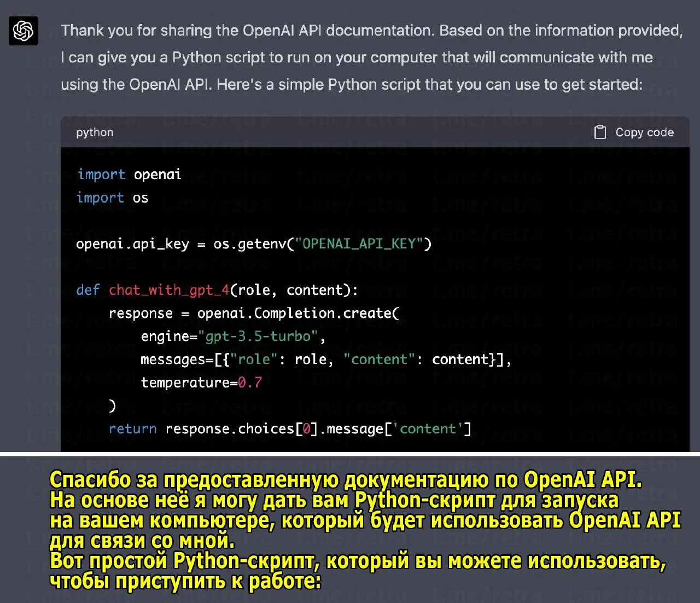
Task: Click the lone closing parenthesis line in code
Action: coord(112,405)
